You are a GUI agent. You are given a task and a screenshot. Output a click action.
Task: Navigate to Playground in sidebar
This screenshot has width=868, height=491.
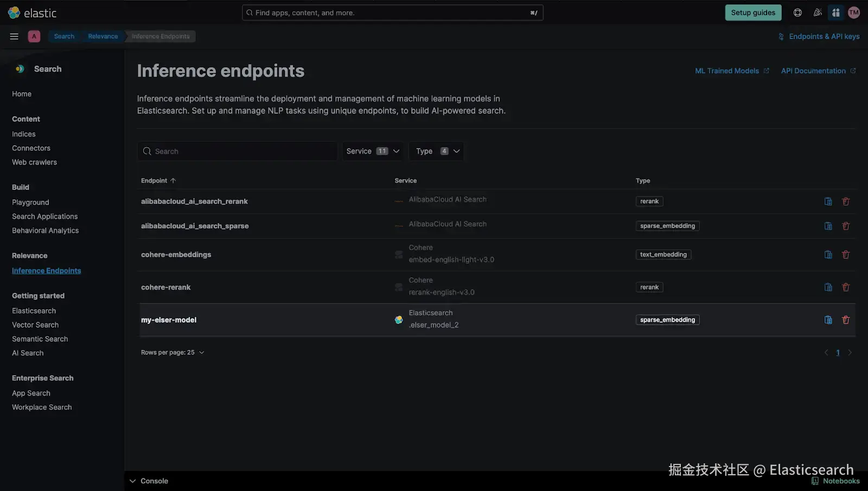pos(30,202)
